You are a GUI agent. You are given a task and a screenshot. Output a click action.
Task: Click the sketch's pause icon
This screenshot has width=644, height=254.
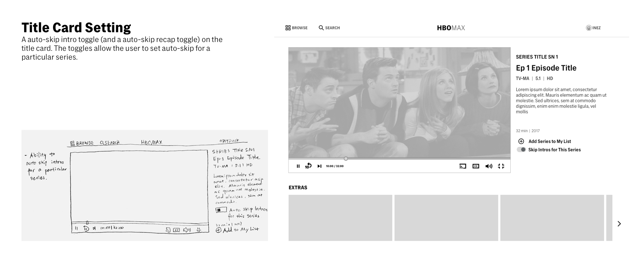click(77, 228)
